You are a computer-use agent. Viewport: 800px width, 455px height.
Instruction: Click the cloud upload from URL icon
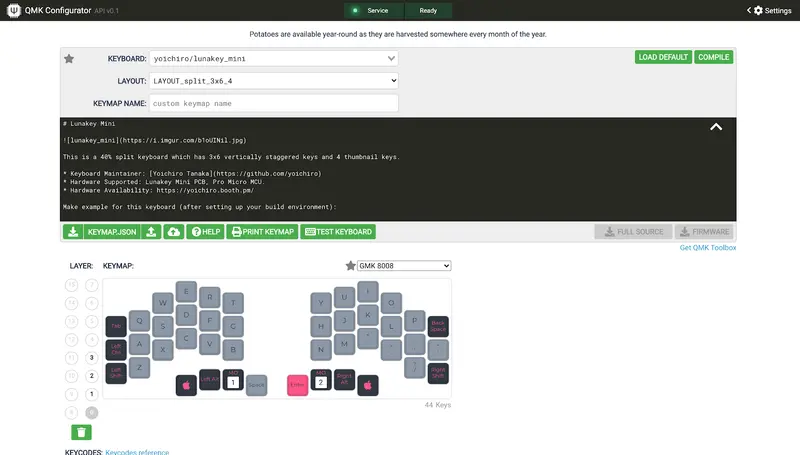pyautogui.click(x=173, y=232)
